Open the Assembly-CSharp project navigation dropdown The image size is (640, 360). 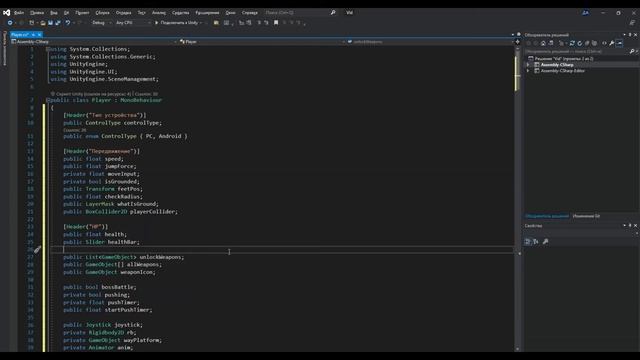pos(94,42)
